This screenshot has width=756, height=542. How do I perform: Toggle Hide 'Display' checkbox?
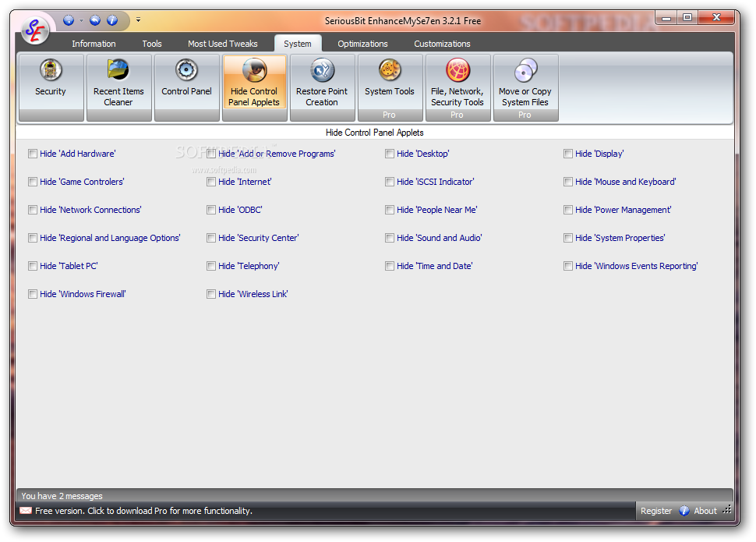(x=568, y=154)
